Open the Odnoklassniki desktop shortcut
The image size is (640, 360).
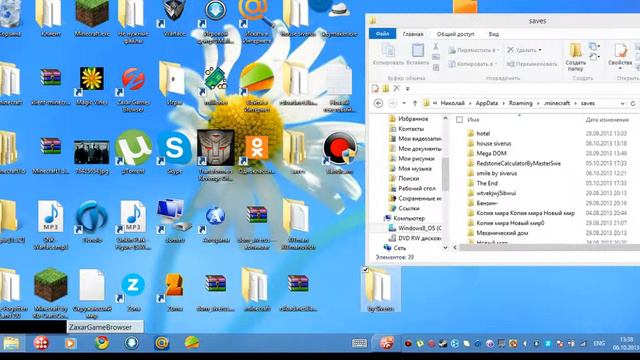[x=257, y=147]
